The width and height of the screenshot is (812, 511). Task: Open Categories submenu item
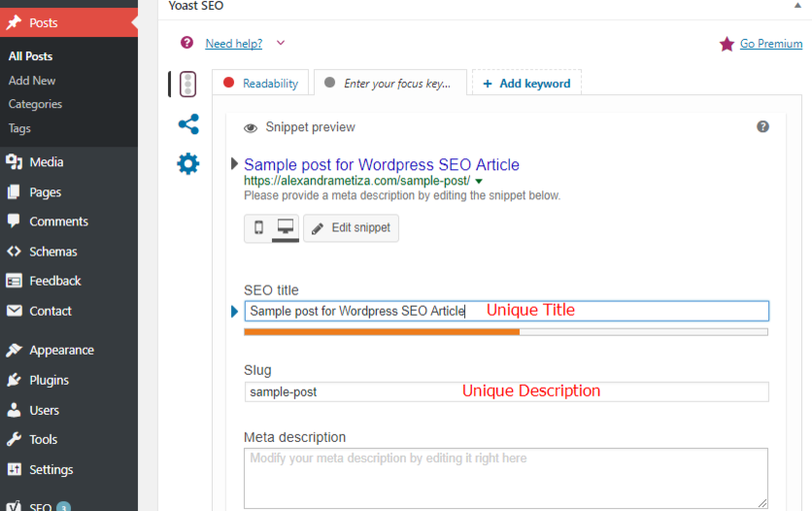pos(35,104)
